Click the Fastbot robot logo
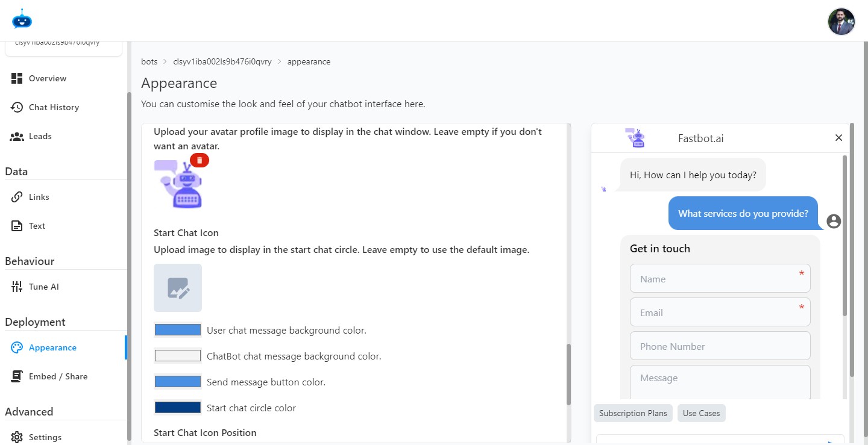The width and height of the screenshot is (868, 445). (22, 19)
